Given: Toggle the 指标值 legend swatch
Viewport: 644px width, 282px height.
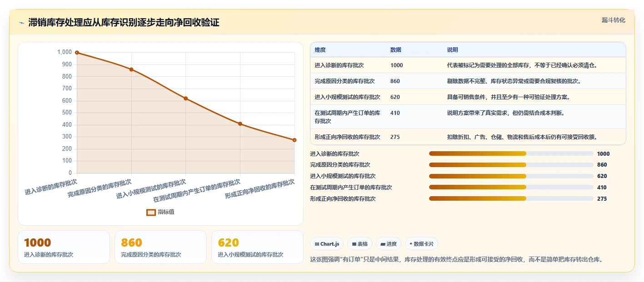Looking at the screenshot, I should (151, 212).
